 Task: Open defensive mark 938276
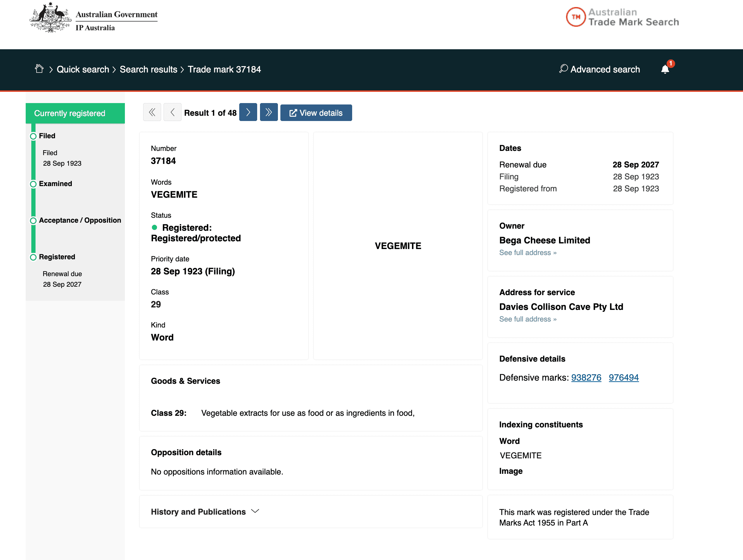586,377
